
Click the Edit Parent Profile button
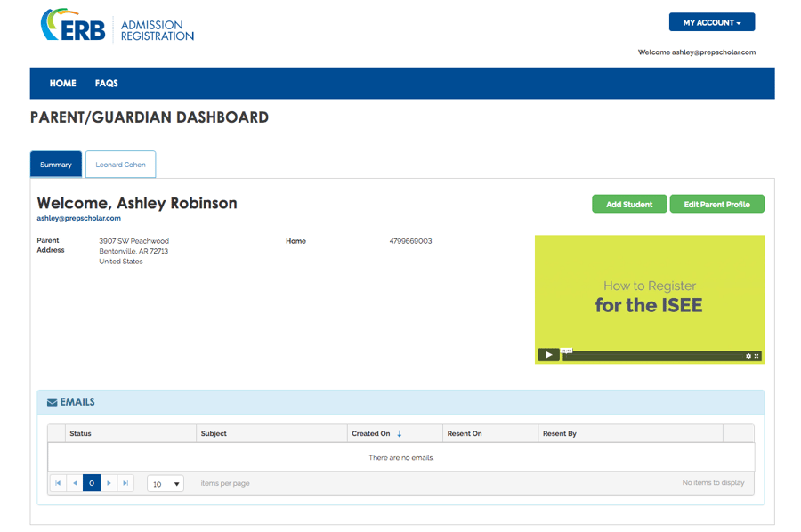click(x=716, y=205)
